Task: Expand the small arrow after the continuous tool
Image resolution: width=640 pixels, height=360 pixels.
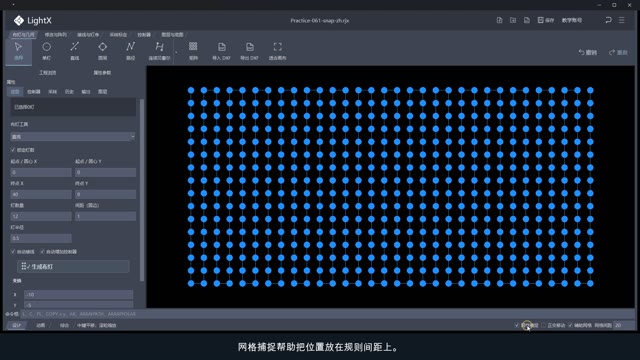Action: [176, 52]
